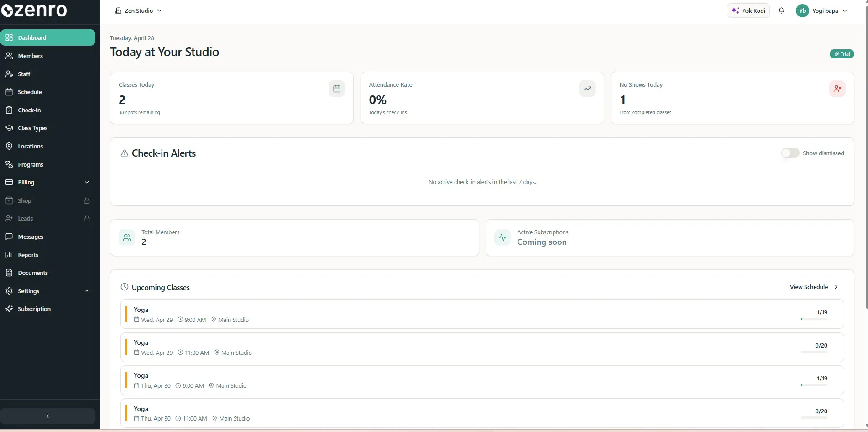This screenshot has width=868, height=432.
Task: Click the no-show person icon in No Shows card
Action: 837,89
